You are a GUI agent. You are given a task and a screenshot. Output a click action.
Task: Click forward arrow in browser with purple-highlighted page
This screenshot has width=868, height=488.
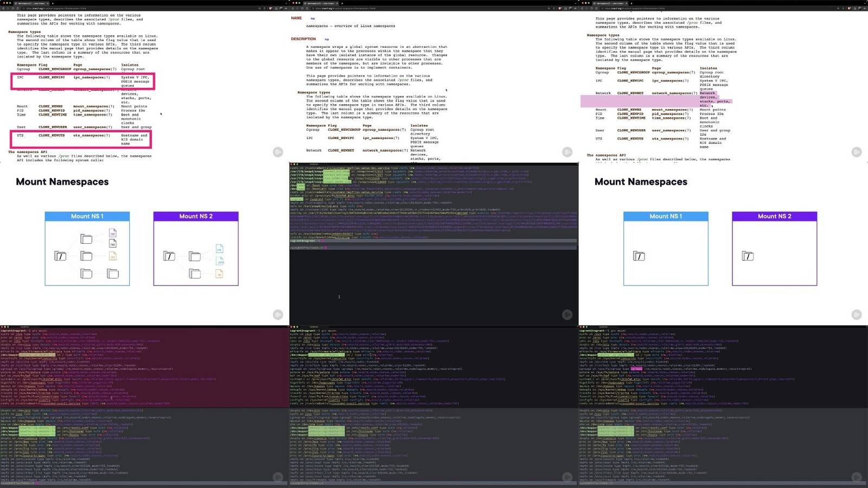(x=586, y=8)
